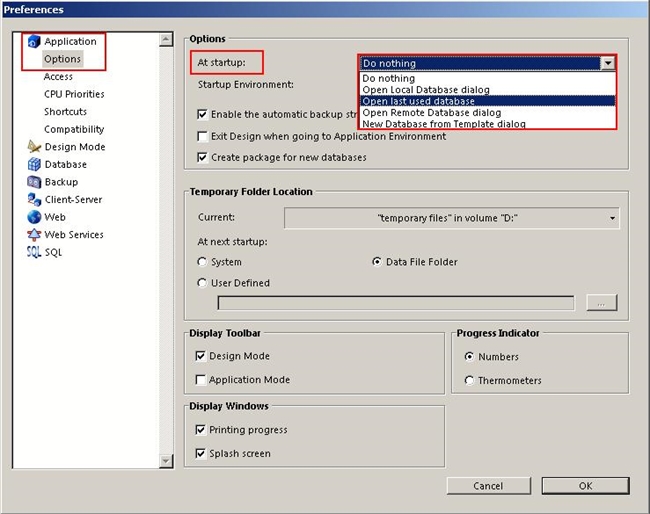
Task: Click the user-defined folder path field
Action: pyautogui.click(x=396, y=303)
